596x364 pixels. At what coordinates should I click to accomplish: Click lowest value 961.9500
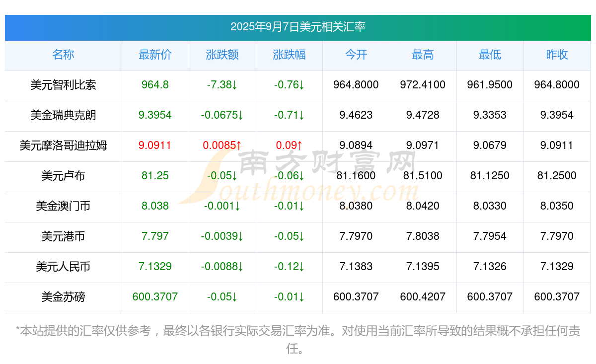(x=490, y=85)
